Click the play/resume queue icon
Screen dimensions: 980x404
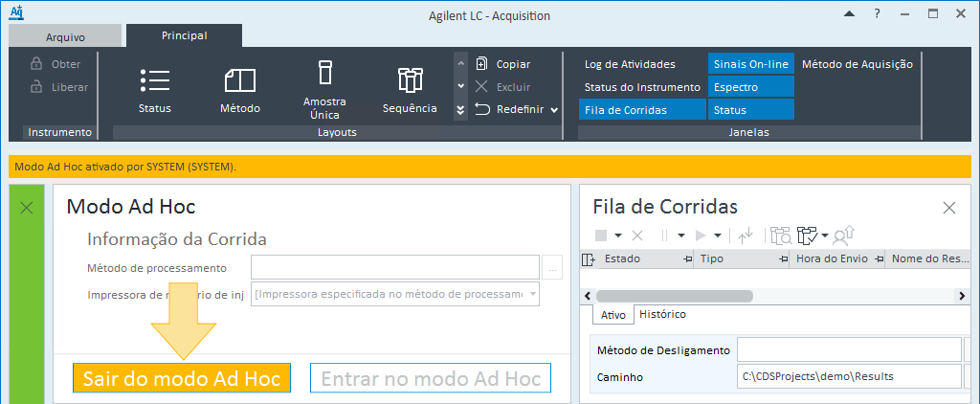click(701, 236)
